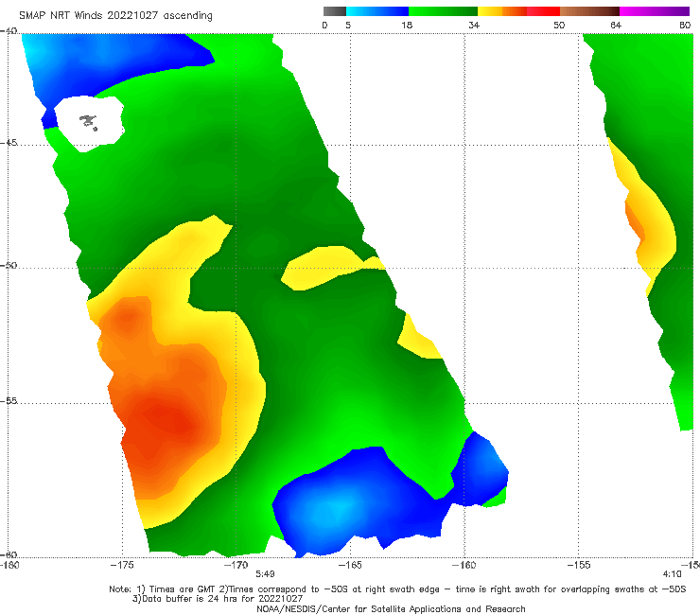Image resolution: width=700 pixels, height=615 pixels.
Task: Click the latitude label '-45'
Action: (x=9, y=143)
